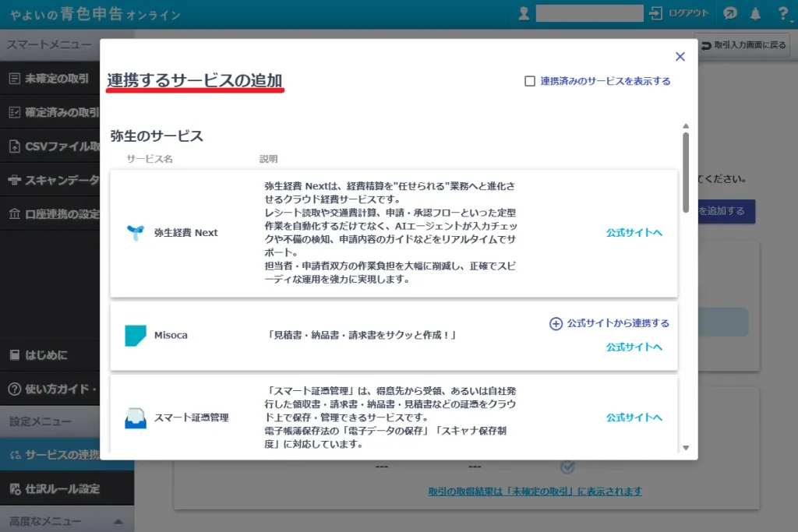Open the help question mark icon

click(x=782, y=14)
